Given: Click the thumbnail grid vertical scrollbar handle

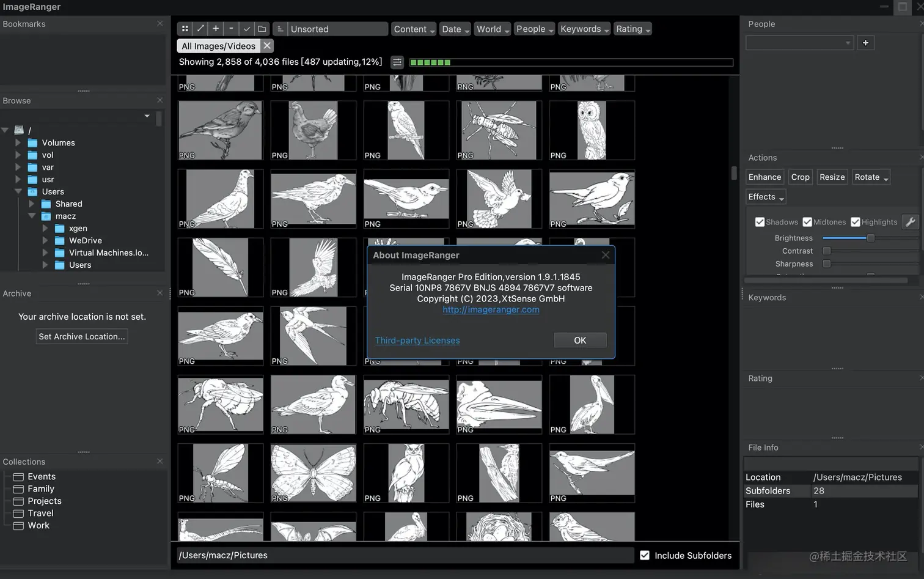Looking at the screenshot, I should point(734,173).
